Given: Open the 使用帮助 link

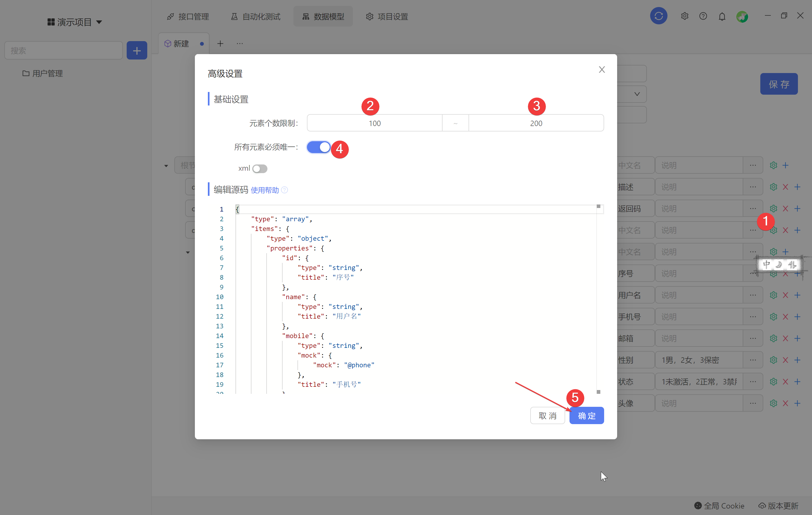Looking at the screenshot, I should [x=265, y=190].
